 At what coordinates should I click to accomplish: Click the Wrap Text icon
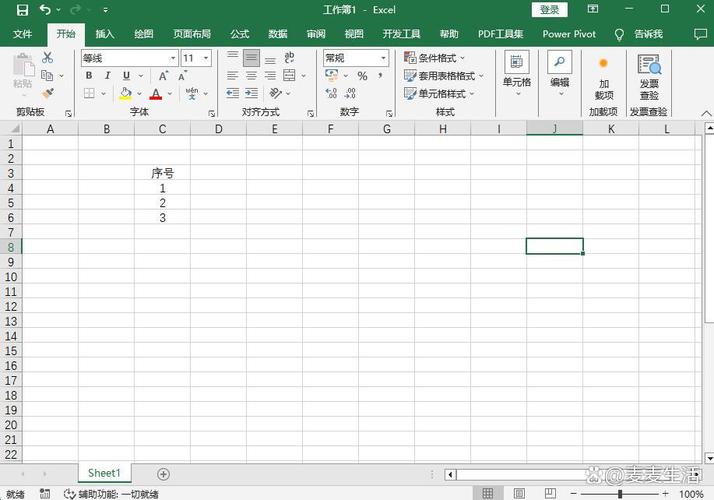[x=289, y=57]
